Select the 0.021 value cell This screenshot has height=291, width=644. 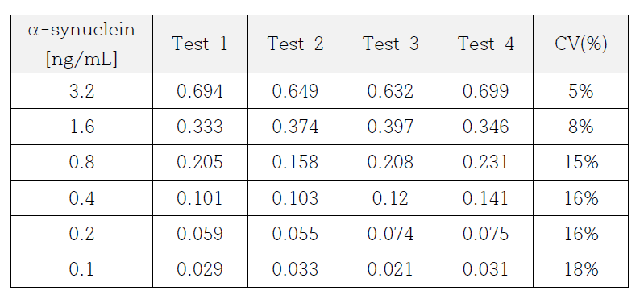(390, 269)
